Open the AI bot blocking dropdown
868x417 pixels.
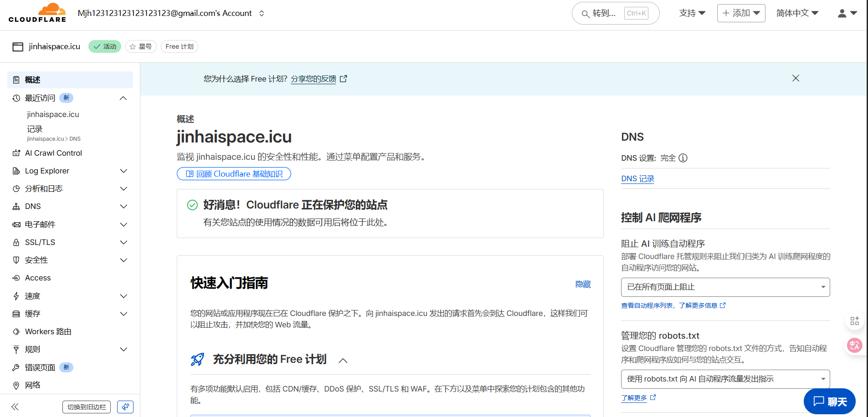point(725,287)
